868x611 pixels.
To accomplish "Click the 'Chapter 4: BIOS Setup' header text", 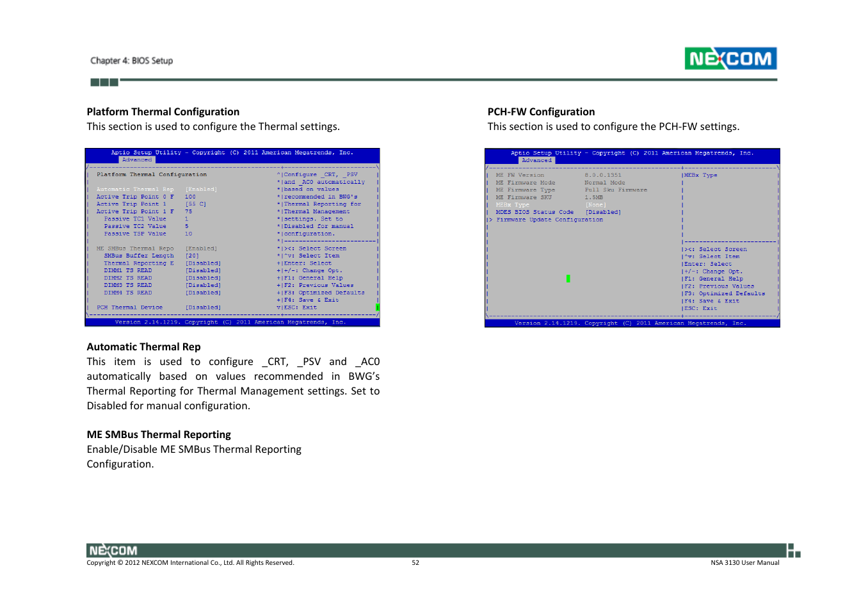I will coord(131,61).
